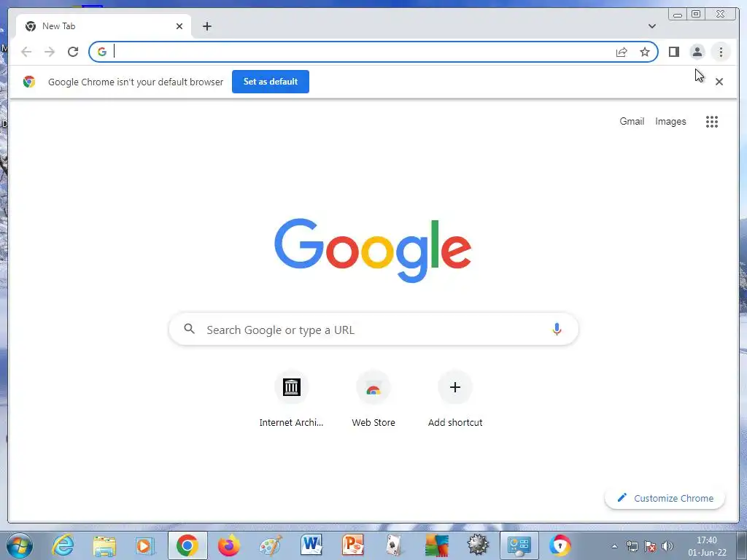Screen dimensions: 747x560
Task: Open Gmail link
Action: [x=632, y=122]
